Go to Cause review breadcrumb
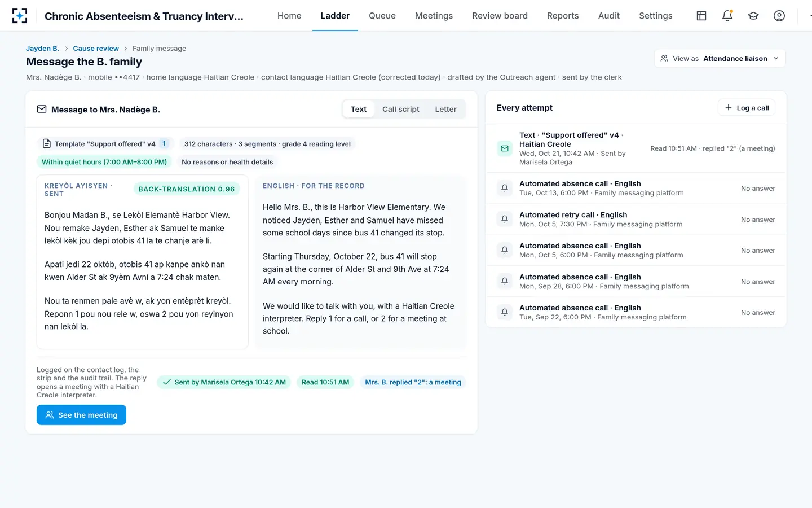The width and height of the screenshot is (812, 508). point(96,49)
